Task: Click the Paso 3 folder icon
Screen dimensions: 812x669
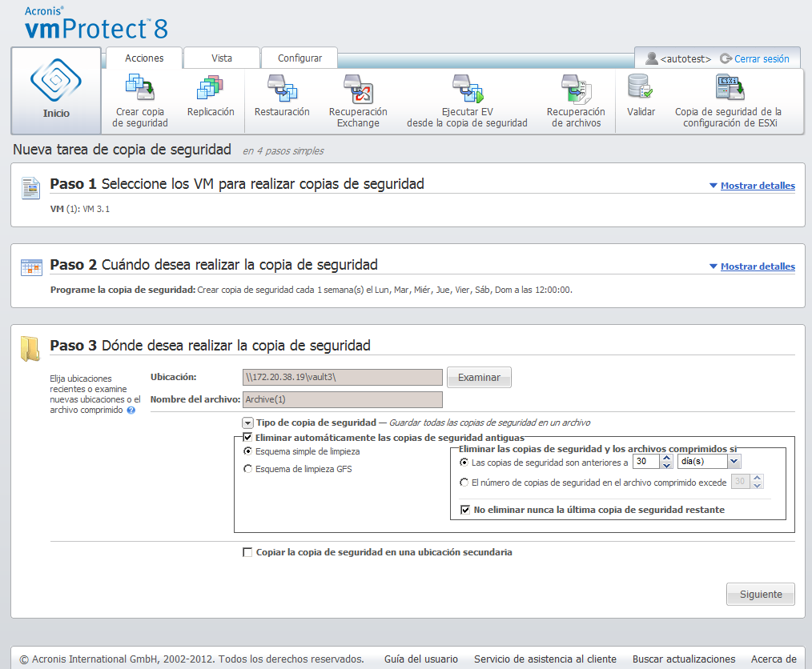Action: [30, 348]
